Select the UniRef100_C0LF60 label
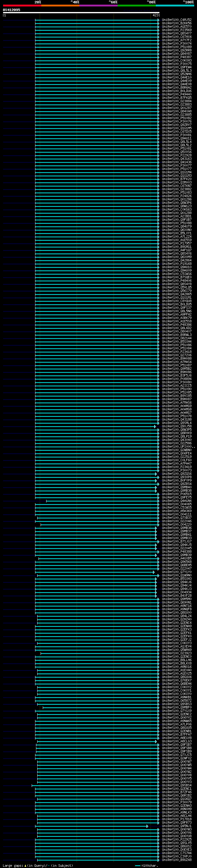The image size is (197, 868). pyautogui.click(x=176, y=460)
